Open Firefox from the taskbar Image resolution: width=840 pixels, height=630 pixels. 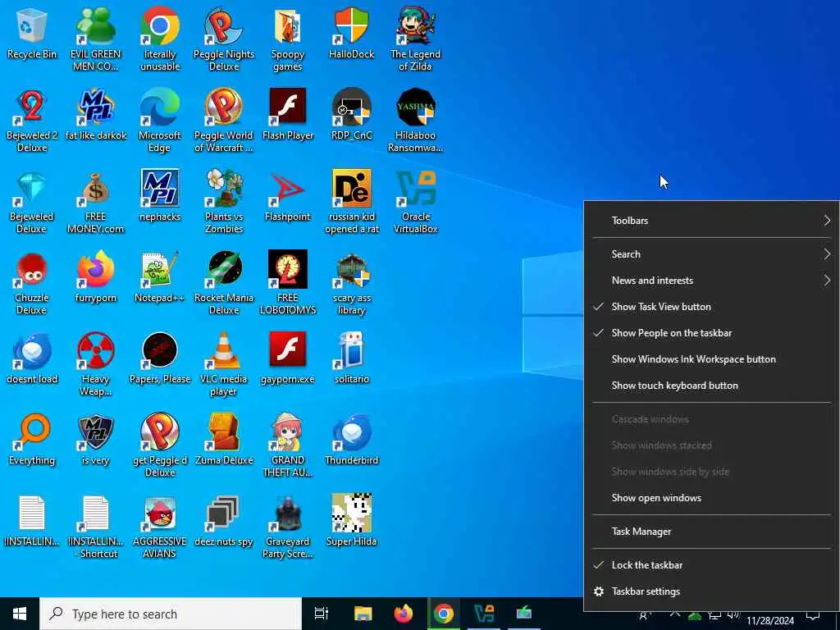404,614
